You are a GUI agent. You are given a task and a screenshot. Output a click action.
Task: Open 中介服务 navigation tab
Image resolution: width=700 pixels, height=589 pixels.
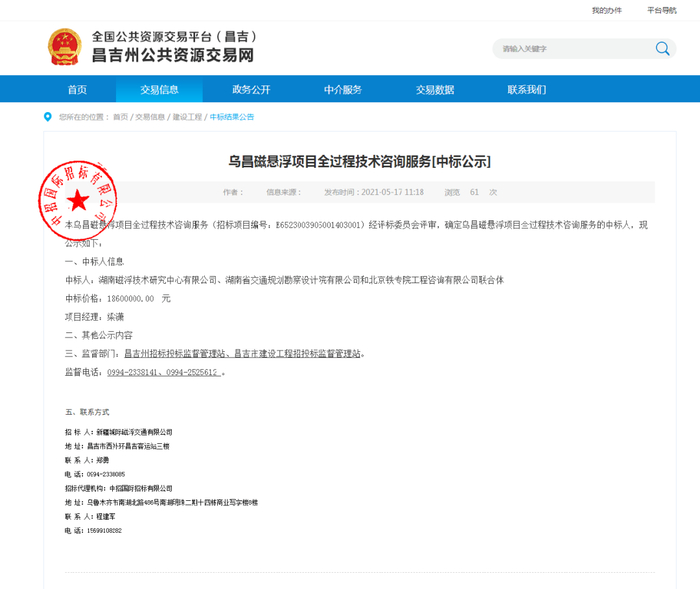[x=343, y=89]
